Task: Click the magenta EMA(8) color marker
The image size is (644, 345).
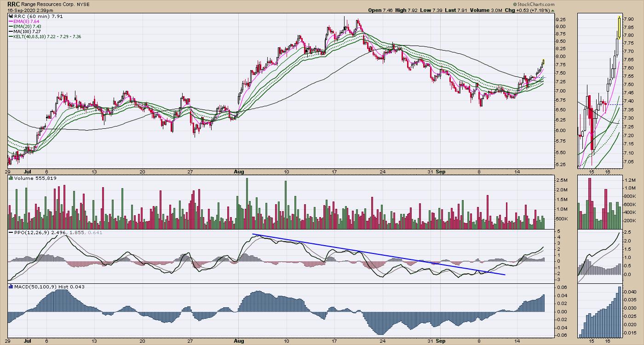Action: [x=11, y=21]
